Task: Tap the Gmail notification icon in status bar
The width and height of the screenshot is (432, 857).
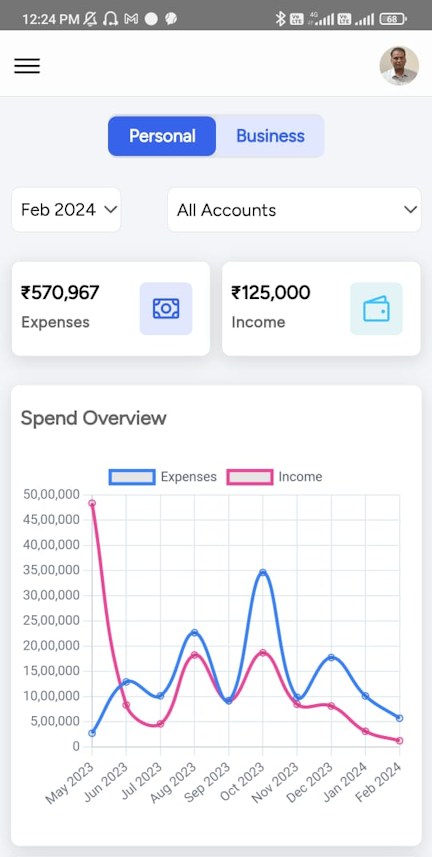Action: (x=131, y=19)
